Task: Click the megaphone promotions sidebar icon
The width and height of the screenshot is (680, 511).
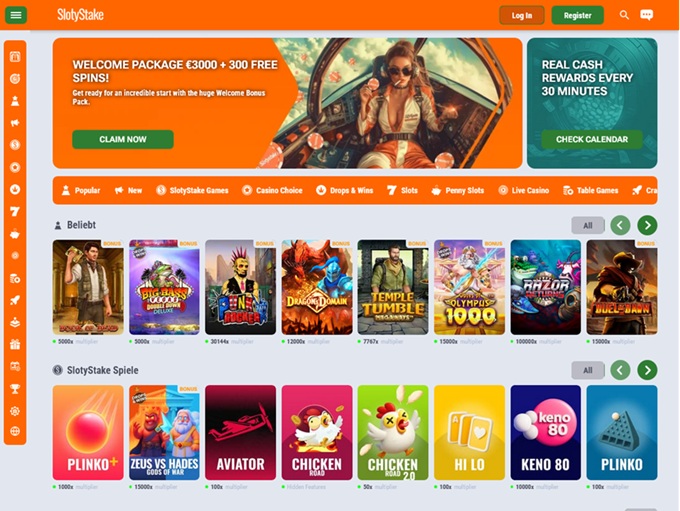Action: click(x=15, y=123)
